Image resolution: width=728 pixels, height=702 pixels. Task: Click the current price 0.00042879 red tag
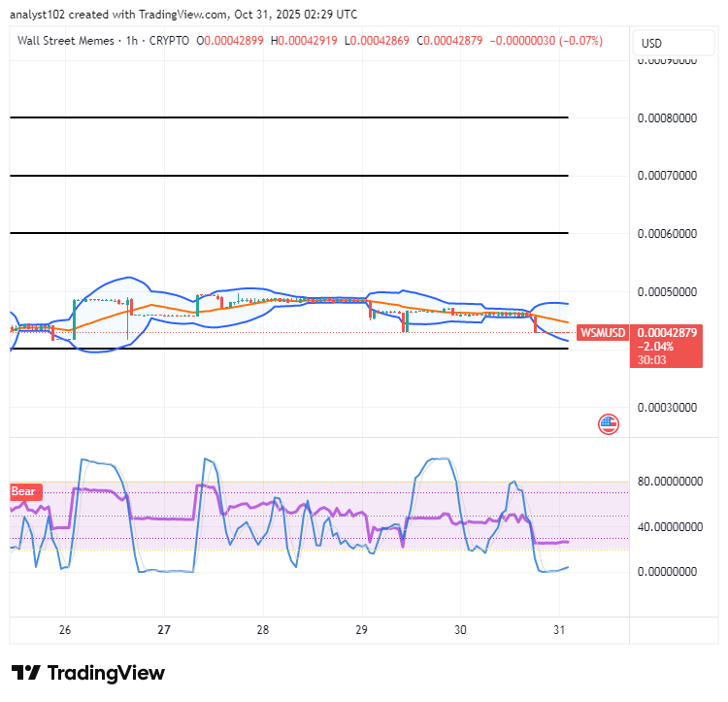click(667, 332)
